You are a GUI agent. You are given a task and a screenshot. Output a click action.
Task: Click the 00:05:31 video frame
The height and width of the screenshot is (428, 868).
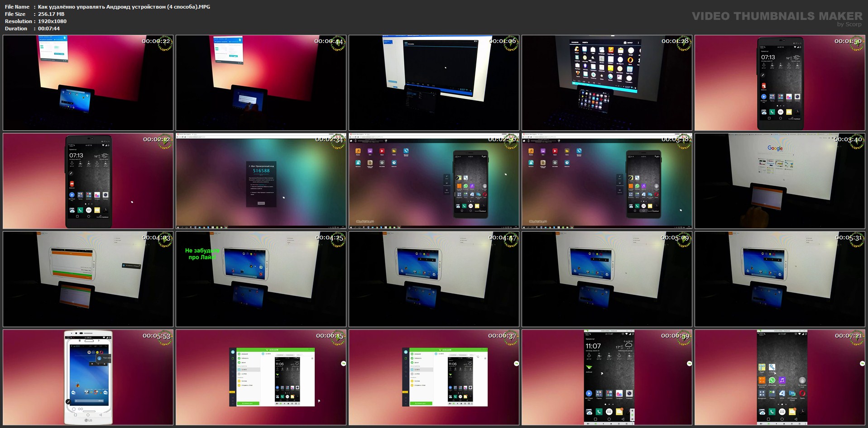(x=780, y=279)
